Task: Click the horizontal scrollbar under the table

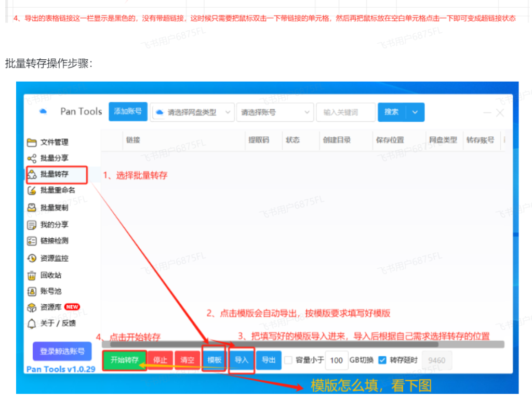Action: [270, 344]
